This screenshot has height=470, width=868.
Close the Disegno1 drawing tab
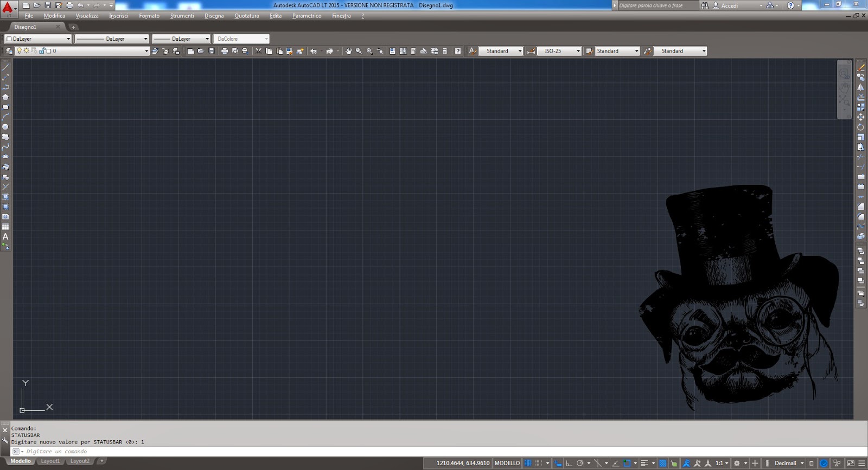click(x=58, y=27)
